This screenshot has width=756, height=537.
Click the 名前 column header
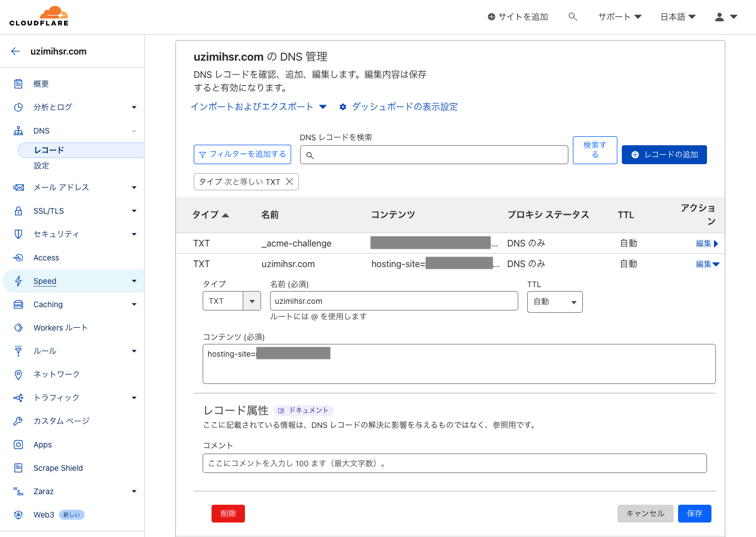click(270, 215)
